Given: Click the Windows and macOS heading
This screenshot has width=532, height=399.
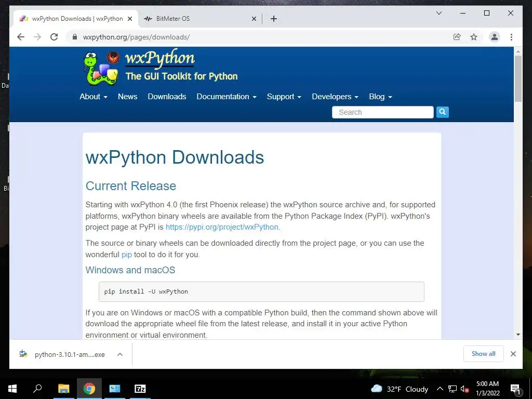Looking at the screenshot, I should point(130,270).
